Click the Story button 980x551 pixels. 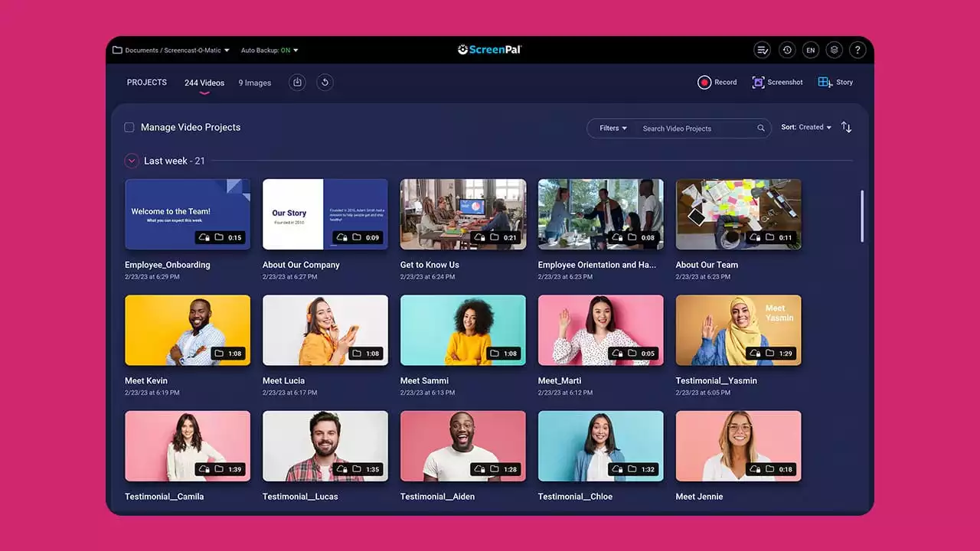pyautogui.click(x=835, y=83)
